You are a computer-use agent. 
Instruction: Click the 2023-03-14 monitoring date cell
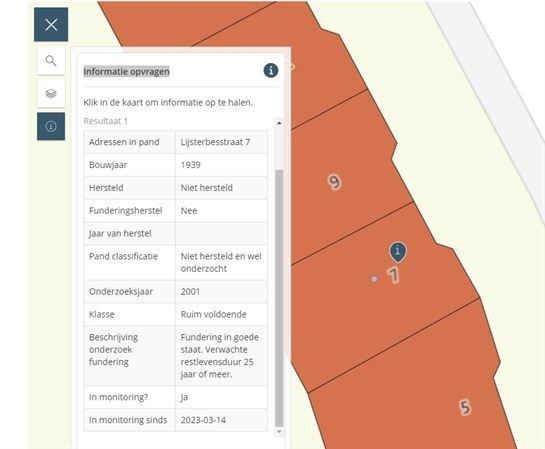[221, 420]
